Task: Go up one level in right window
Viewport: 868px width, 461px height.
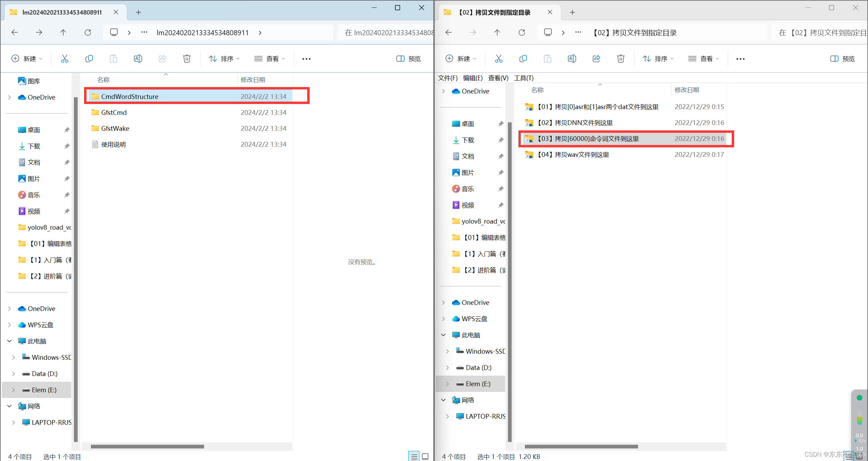Action: click(497, 33)
